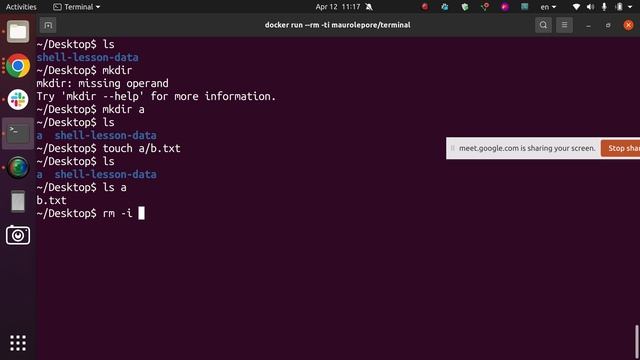Select the Terminal icon in the dock
Viewport: 640px width, 360px height.
[18, 133]
